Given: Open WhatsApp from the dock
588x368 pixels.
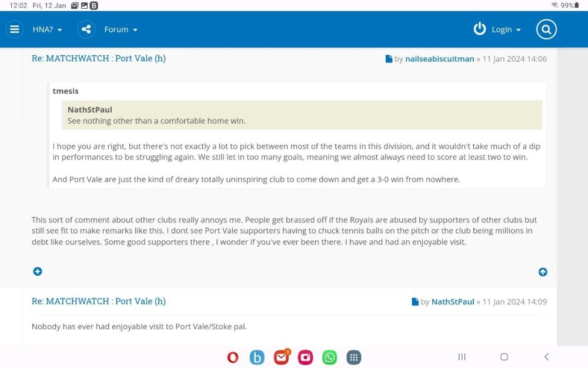Looking at the screenshot, I should [x=330, y=357].
